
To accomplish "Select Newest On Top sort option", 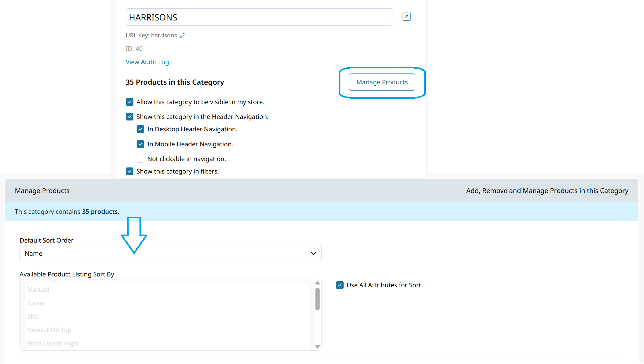I will pyautogui.click(x=49, y=330).
